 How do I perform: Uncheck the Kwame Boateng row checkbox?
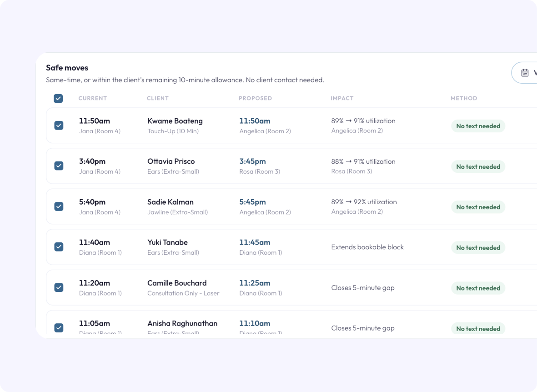(x=59, y=126)
